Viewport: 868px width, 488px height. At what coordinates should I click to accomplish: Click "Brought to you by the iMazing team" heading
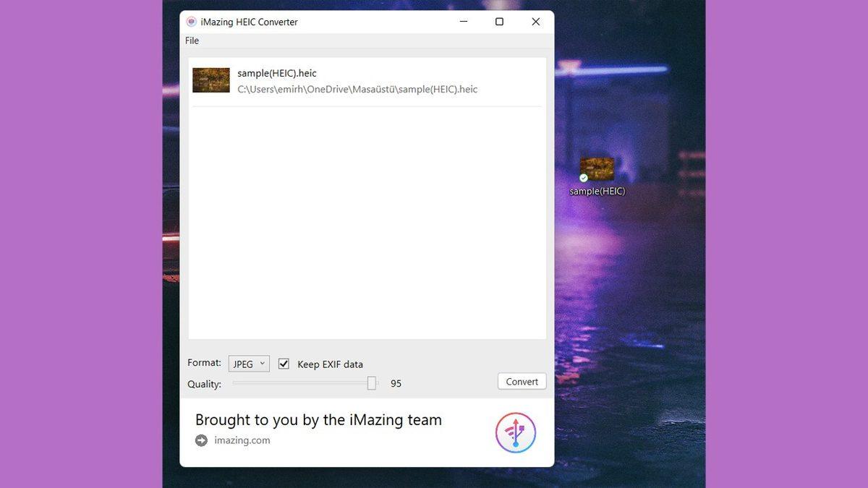click(x=318, y=420)
